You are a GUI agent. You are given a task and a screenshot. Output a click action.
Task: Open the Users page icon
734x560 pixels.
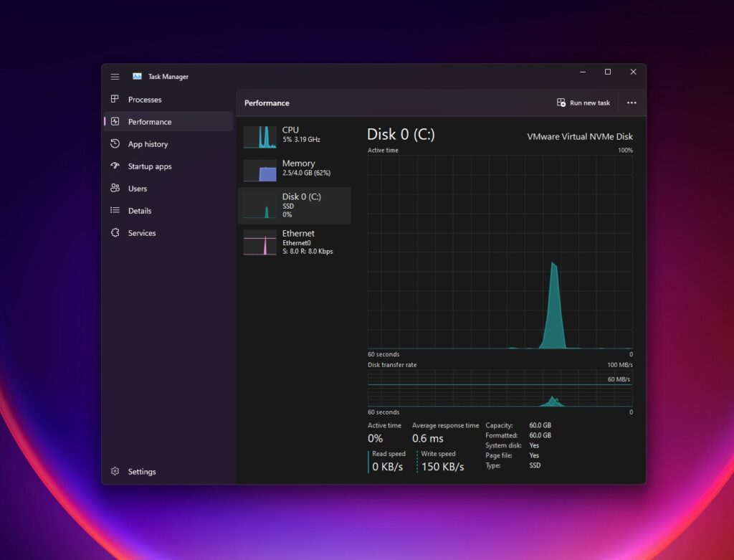[115, 188]
